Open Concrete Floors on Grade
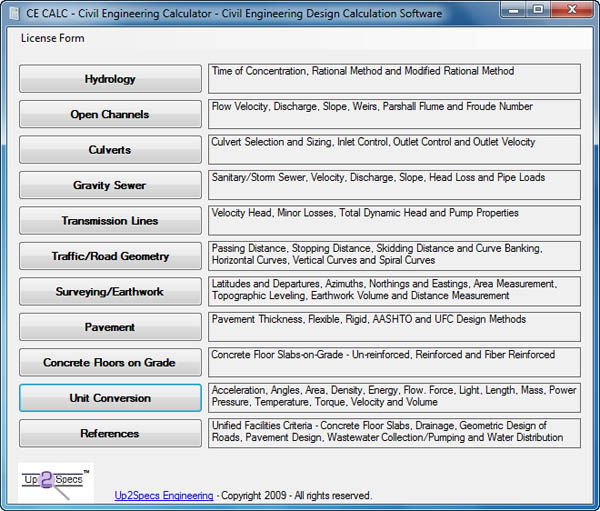The height and width of the screenshot is (511, 600). coord(110,362)
